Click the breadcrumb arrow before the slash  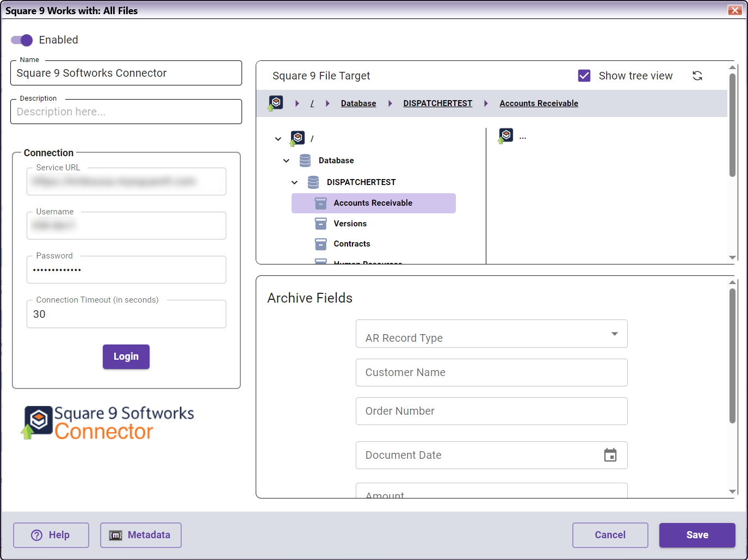pyautogui.click(x=297, y=103)
